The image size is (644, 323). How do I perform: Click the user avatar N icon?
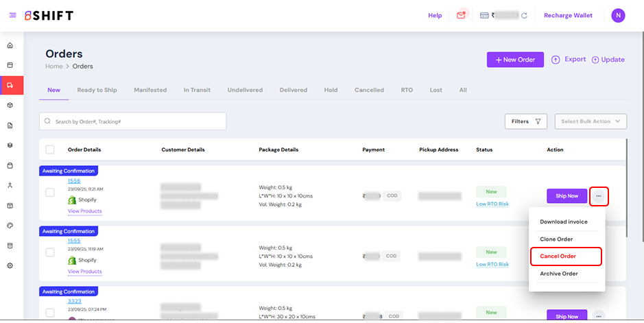[x=618, y=15]
